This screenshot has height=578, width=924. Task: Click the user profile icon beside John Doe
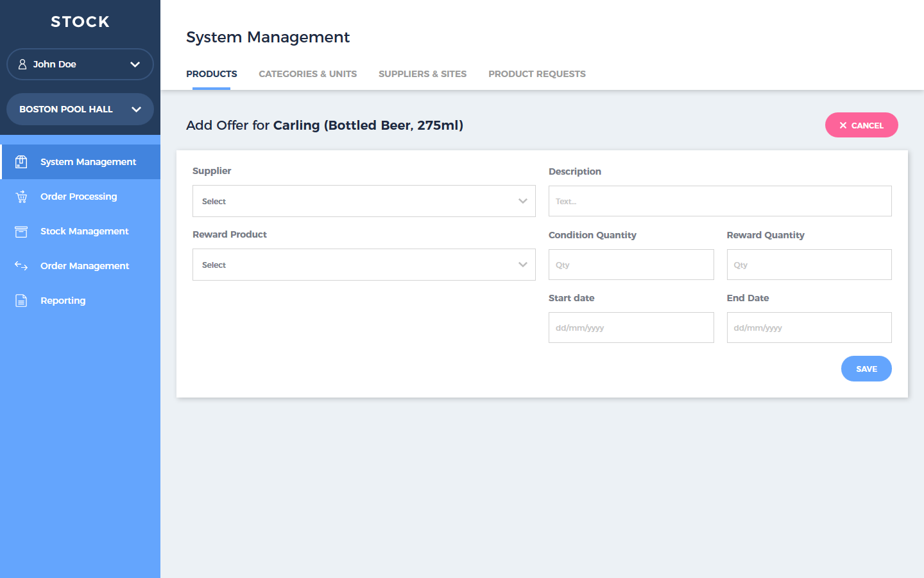tap(22, 64)
